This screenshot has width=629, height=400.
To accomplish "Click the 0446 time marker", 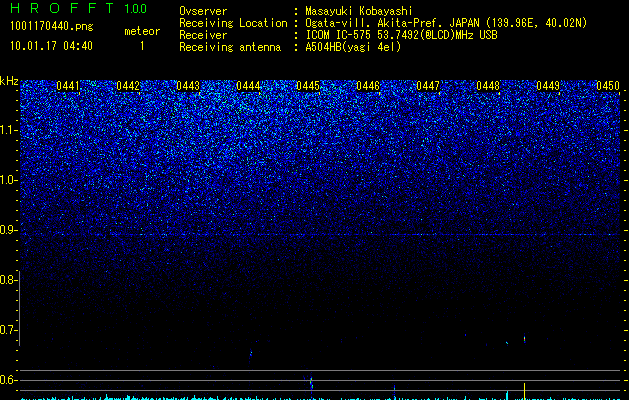I will 368,86.
